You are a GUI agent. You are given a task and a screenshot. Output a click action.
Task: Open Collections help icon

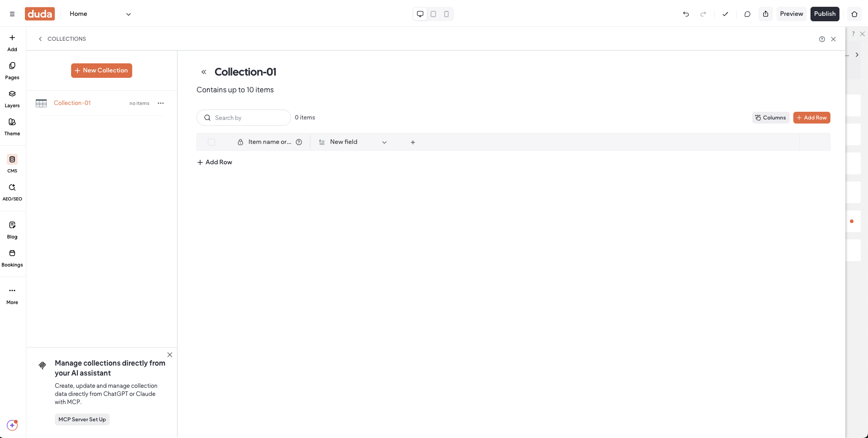822,39
